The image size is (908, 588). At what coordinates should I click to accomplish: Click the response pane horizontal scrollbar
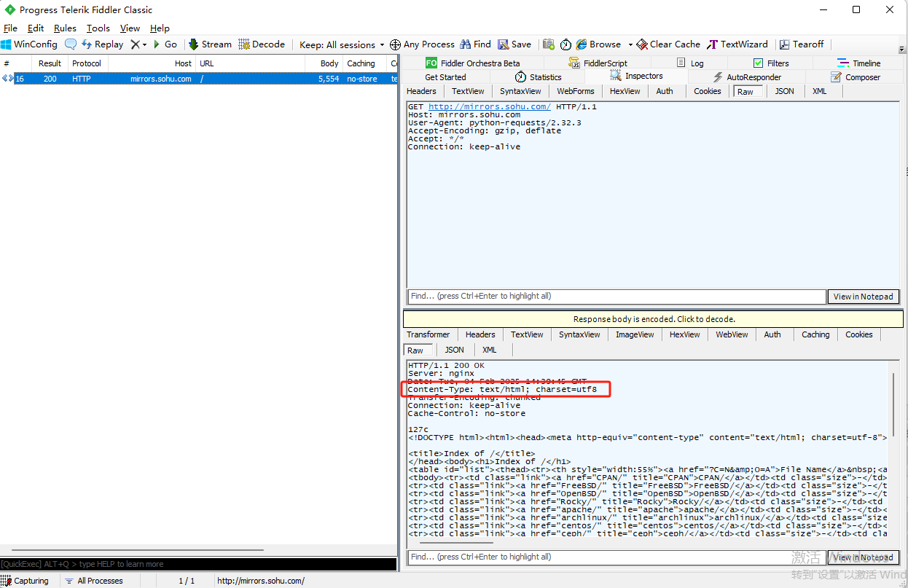[x=456, y=541]
